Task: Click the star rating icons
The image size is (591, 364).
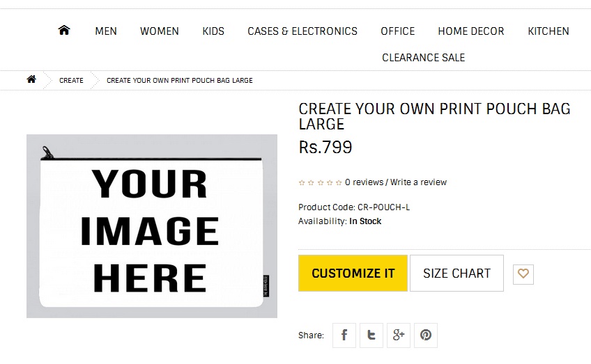Action: [x=320, y=182]
